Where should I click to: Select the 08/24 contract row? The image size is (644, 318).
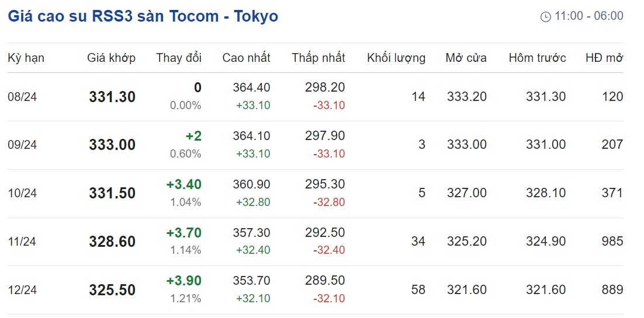click(316, 97)
